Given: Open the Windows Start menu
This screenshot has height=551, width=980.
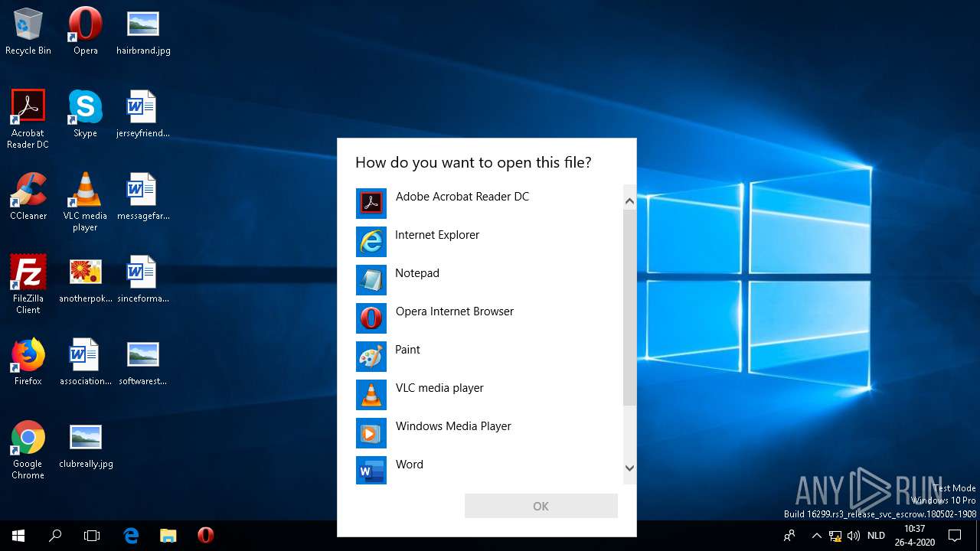Looking at the screenshot, I should [18, 536].
